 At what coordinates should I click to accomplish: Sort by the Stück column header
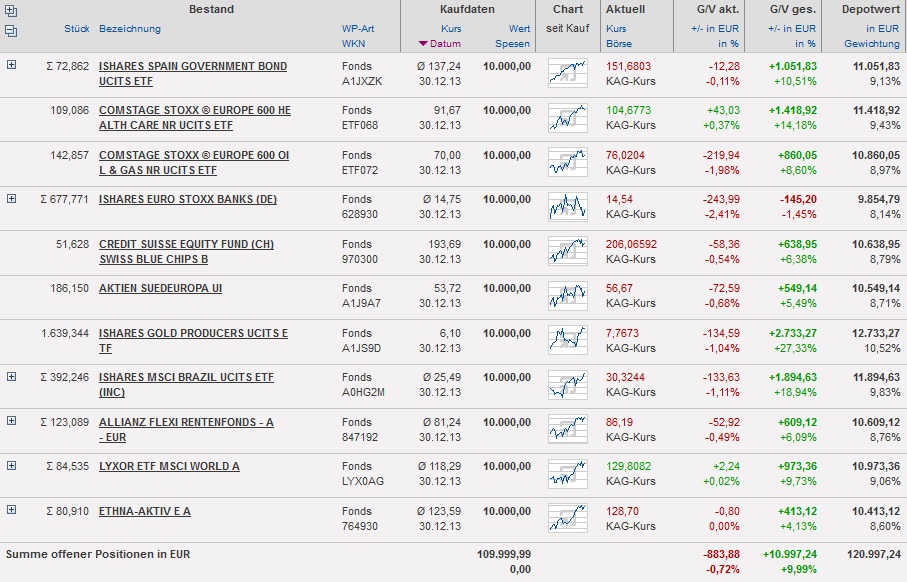point(76,29)
